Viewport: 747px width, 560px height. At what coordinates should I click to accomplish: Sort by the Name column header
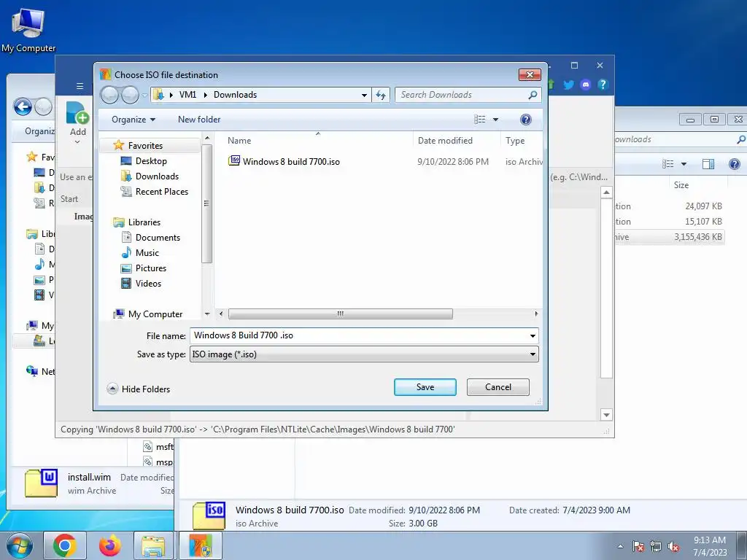click(x=239, y=141)
